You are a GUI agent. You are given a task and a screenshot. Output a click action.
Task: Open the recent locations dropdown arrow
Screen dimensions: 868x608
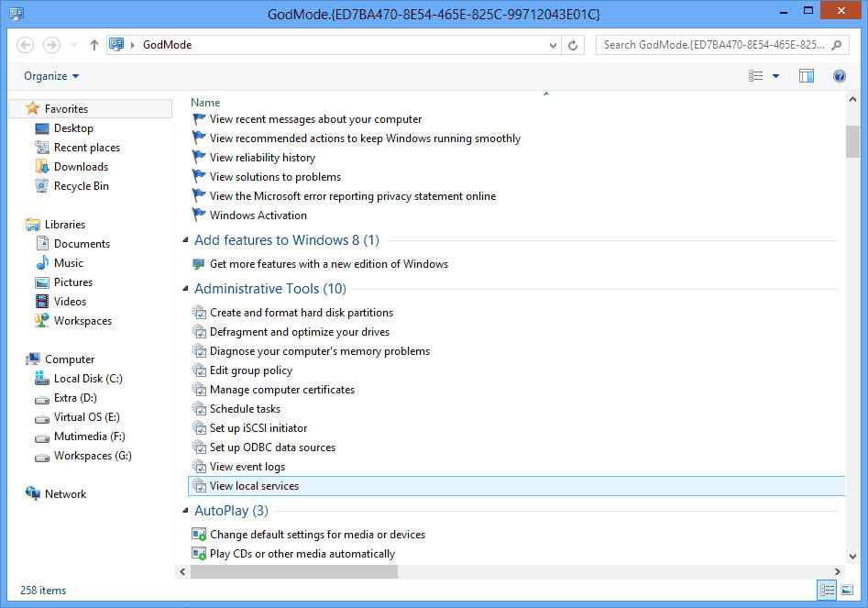[x=73, y=46]
